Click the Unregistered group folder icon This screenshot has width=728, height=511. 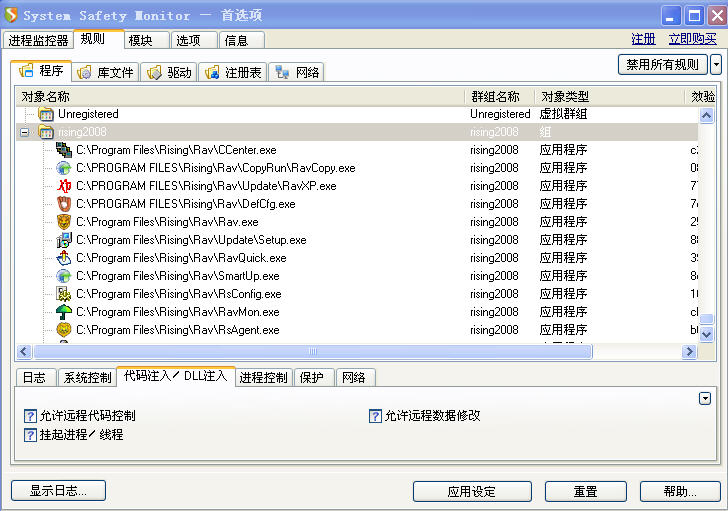[46, 114]
